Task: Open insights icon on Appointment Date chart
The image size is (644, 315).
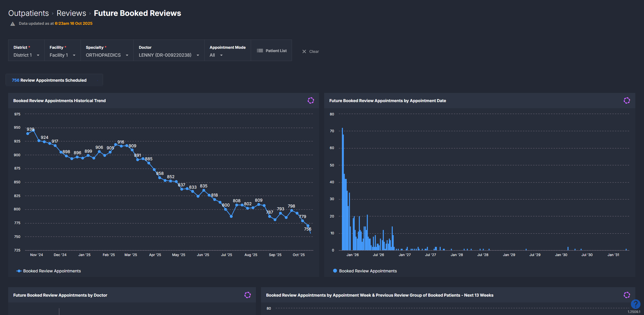Action: (x=627, y=101)
